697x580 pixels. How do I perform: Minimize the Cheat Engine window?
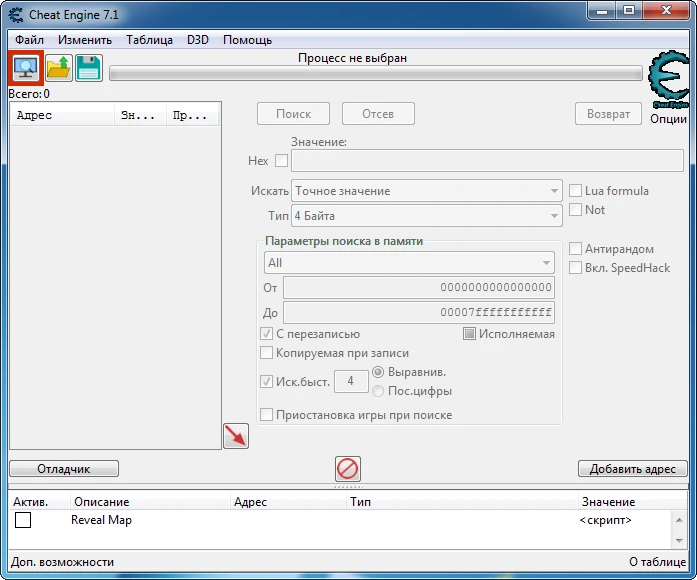click(x=602, y=11)
